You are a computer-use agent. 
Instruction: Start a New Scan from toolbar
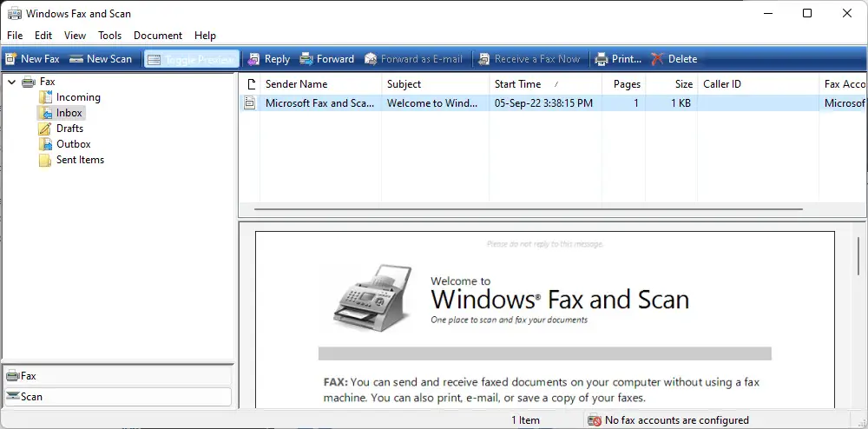coord(101,59)
